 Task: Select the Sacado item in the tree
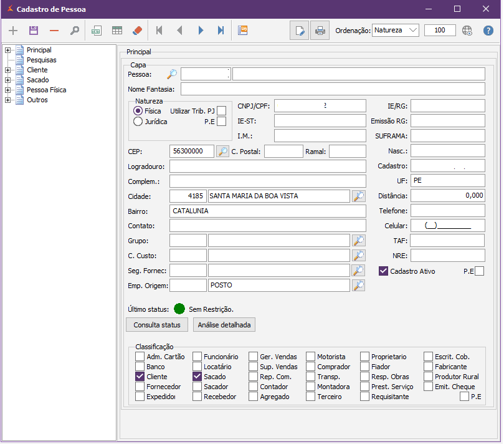tap(37, 80)
